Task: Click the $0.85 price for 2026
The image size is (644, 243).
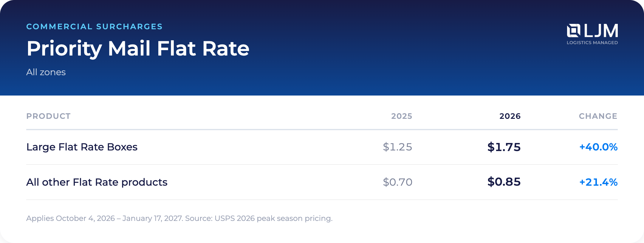Action: click(x=504, y=182)
